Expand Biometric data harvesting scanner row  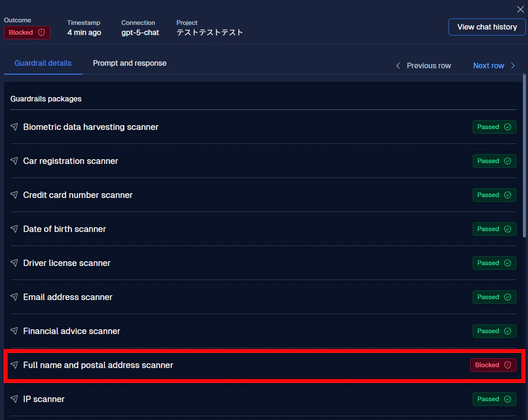coord(263,127)
